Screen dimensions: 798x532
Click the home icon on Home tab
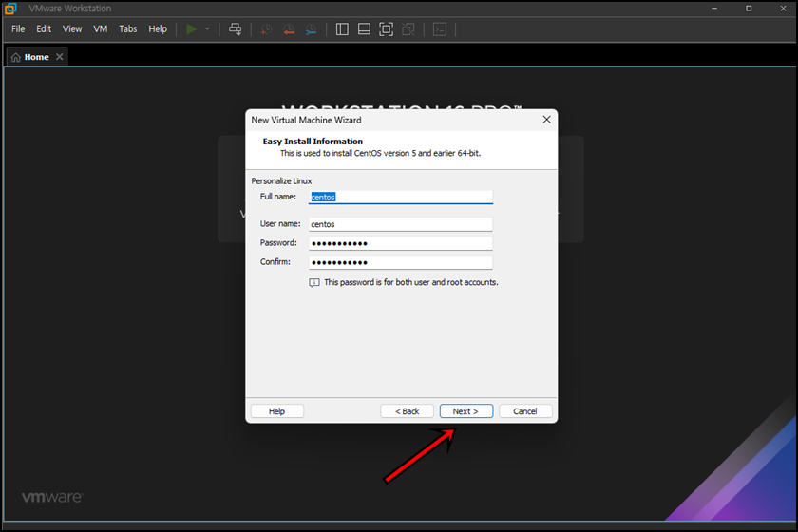[x=16, y=57]
